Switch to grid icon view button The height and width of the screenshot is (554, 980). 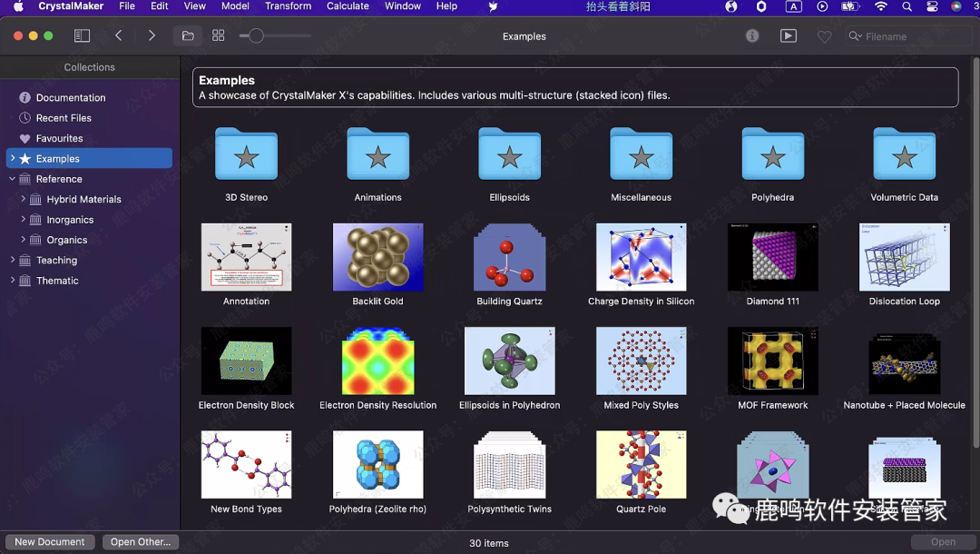218,36
